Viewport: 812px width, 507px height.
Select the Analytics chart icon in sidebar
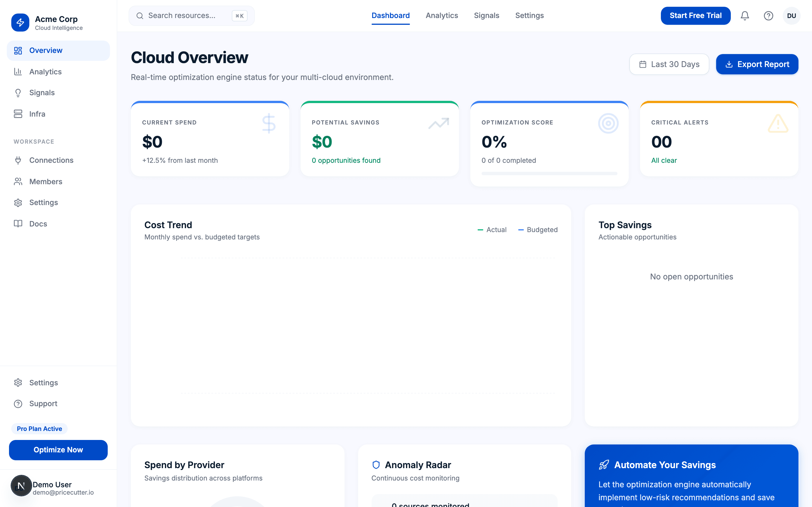coord(18,72)
